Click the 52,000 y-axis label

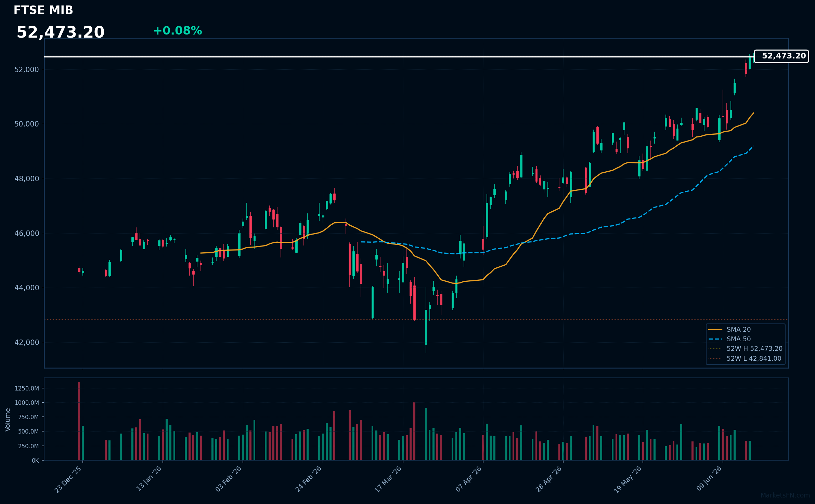[x=27, y=70]
